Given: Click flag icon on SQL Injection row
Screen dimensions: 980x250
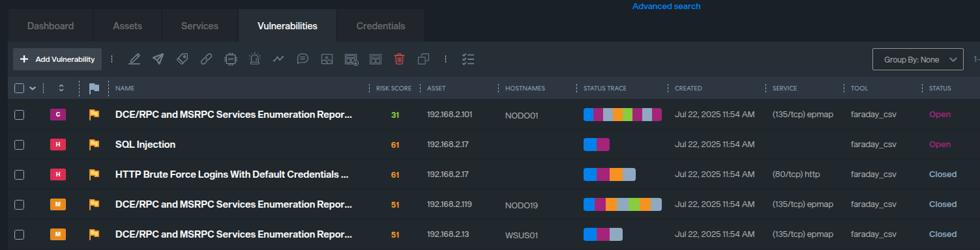Looking at the screenshot, I should click(94, 145).
